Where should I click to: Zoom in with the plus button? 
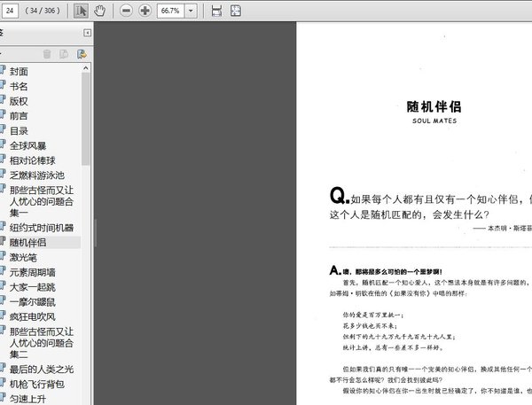(145, 11)
